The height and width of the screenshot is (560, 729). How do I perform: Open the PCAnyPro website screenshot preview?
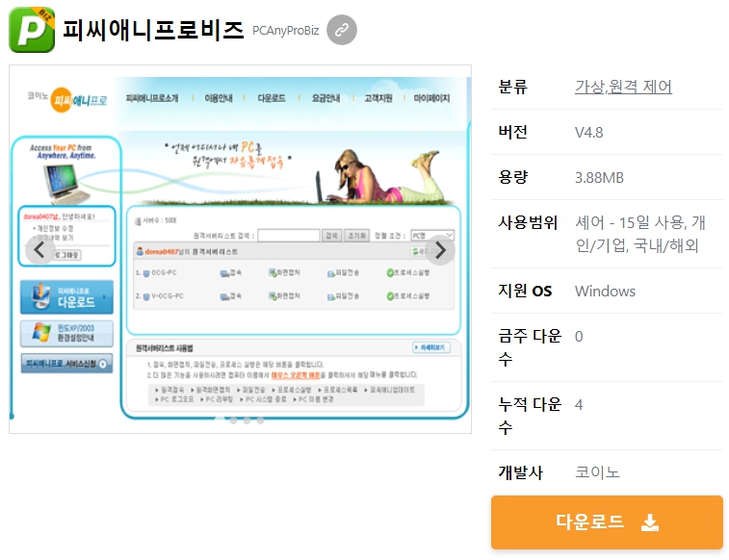[x=240, y=249]
